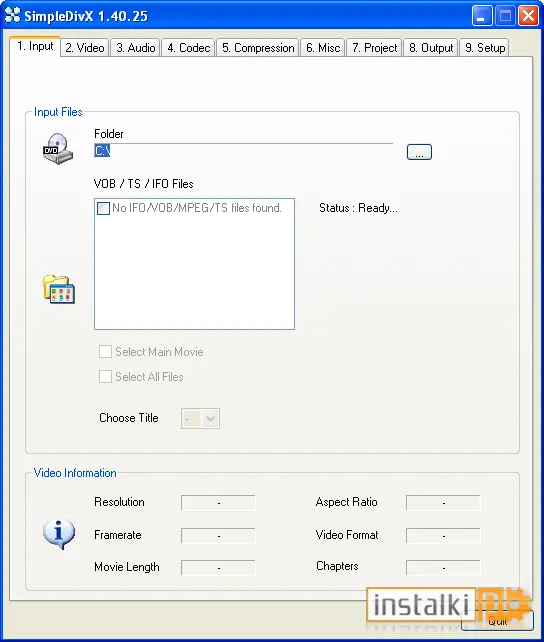Enable Select All Files checkbox
This screenshot has width=544, height=642.
point(105,376)
